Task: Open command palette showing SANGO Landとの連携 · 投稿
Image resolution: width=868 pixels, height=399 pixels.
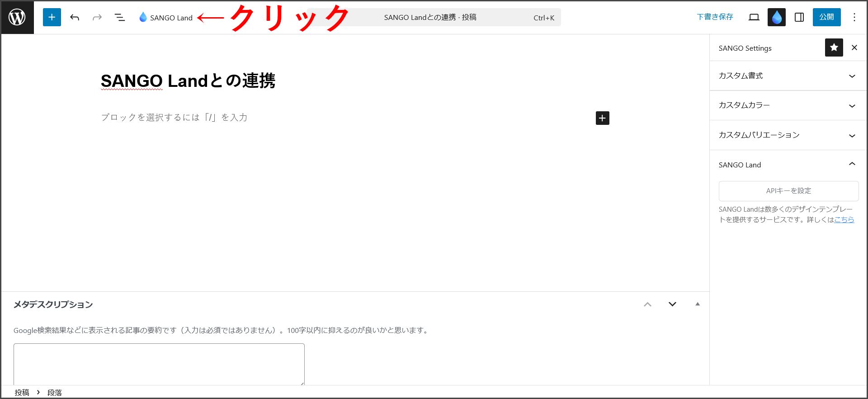Action: tap(434, 17)
